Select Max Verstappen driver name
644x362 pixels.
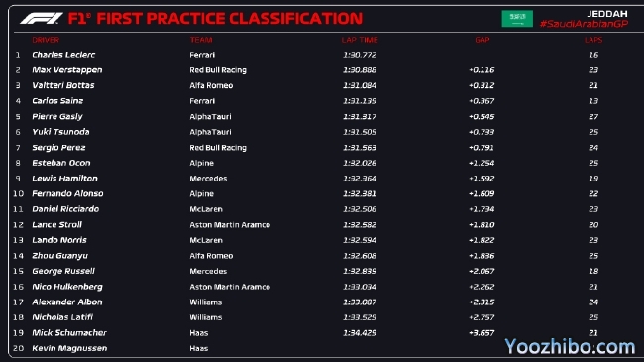[x=67, y=70]
